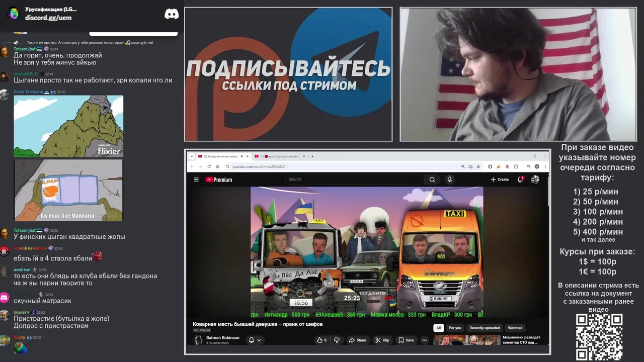Click the Discord logo in overlay header
The image size is (644, 362).
click(x=172, y=14)
